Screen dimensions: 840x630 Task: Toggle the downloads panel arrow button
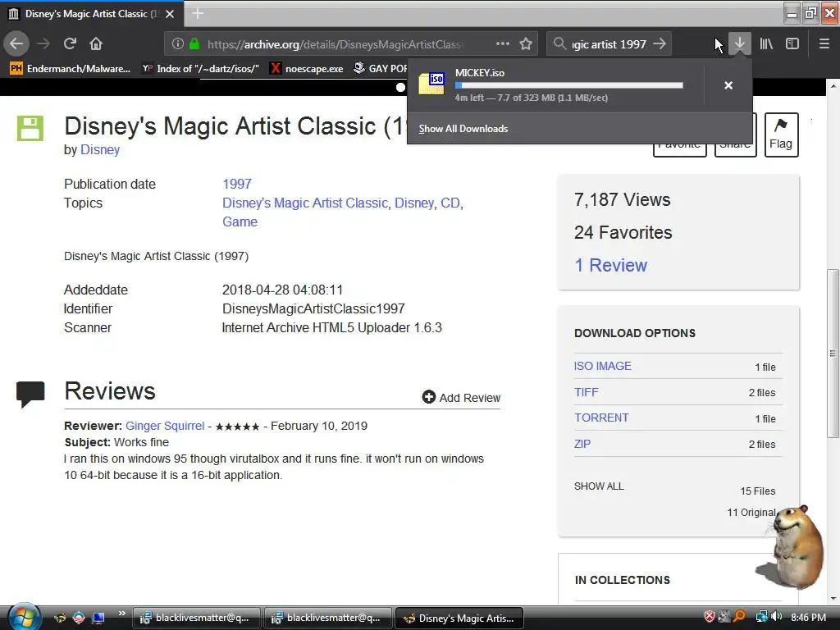(x=739, y=44)
